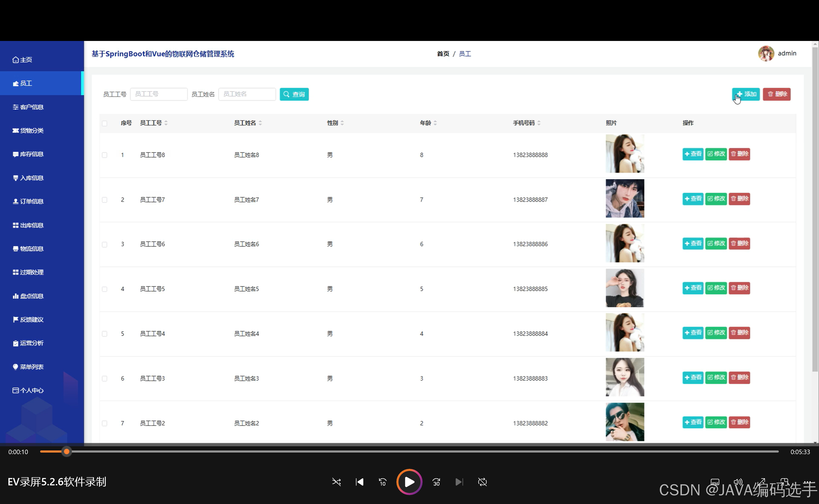
Task: Focus the 员工工号 search field
Action: [x=159, y=94]
